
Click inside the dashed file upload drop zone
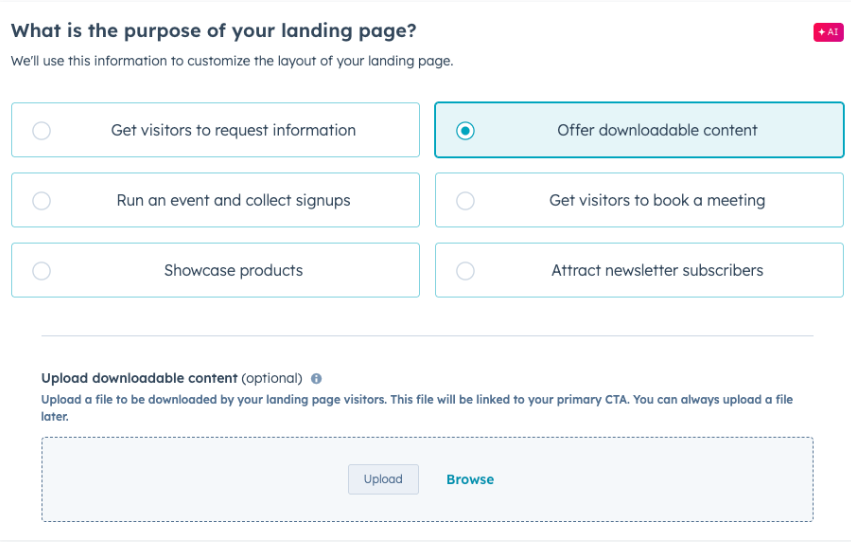427,480
